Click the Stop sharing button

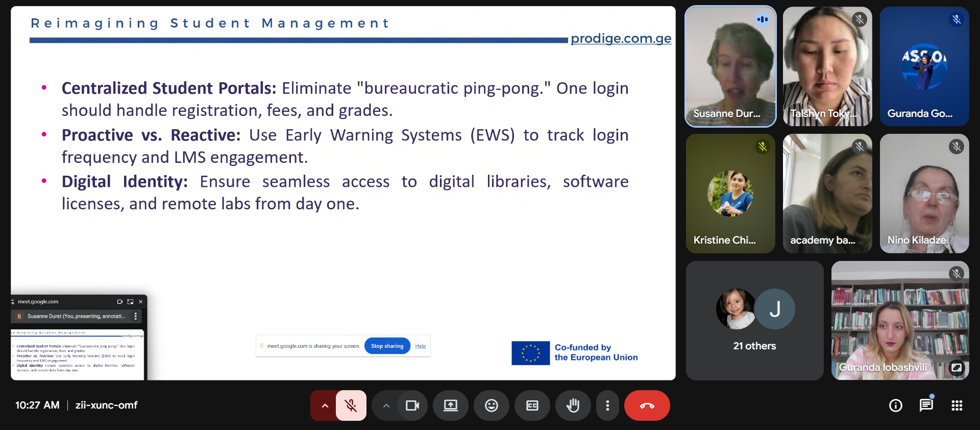(x=387, y=346)
